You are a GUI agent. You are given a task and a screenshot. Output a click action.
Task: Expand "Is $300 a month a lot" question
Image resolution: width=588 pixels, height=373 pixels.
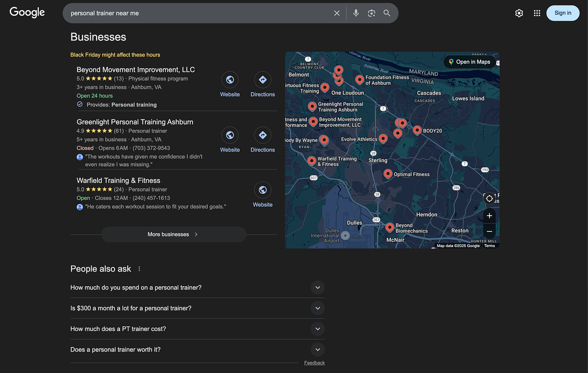pyautogui.click(x=318, y=308)
